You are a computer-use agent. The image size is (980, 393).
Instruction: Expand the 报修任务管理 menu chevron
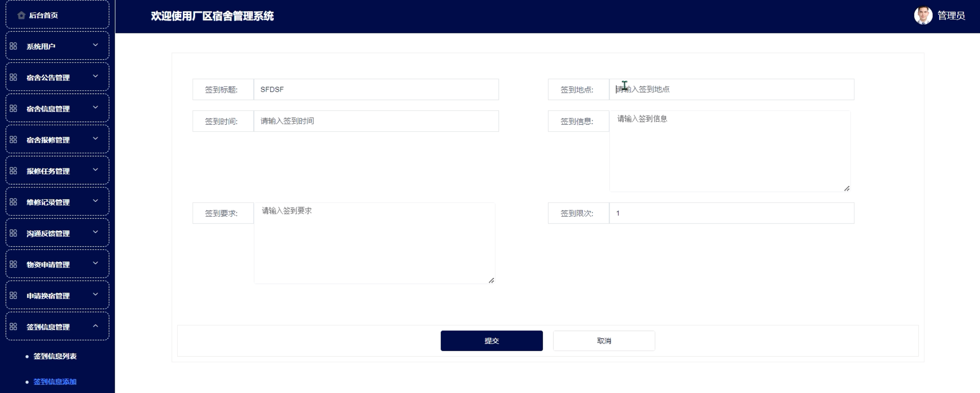coord(95,170)
